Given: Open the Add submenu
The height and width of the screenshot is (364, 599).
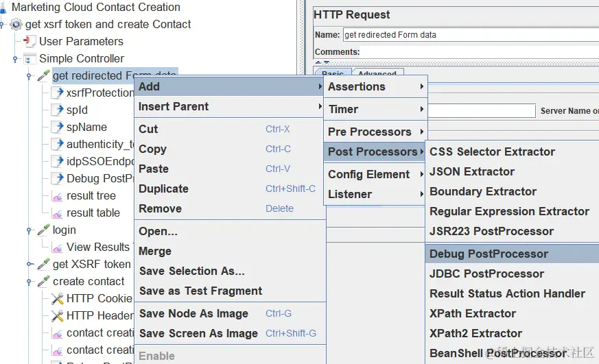Looking at the screenshot, I should coord(229,86).
